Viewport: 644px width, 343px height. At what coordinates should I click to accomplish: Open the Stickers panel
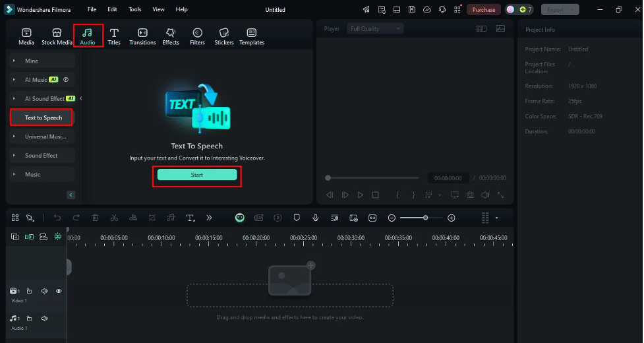tap(223, 36)
